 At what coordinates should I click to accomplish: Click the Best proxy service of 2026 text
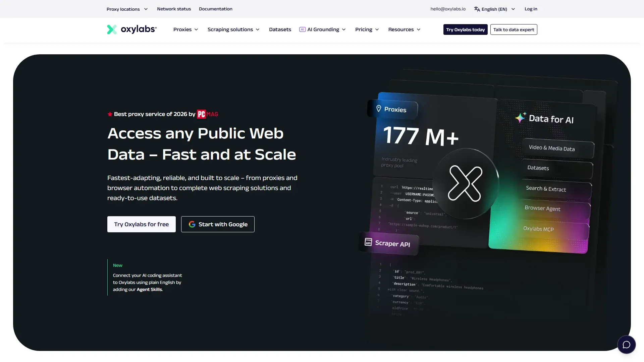pos(155,114)
